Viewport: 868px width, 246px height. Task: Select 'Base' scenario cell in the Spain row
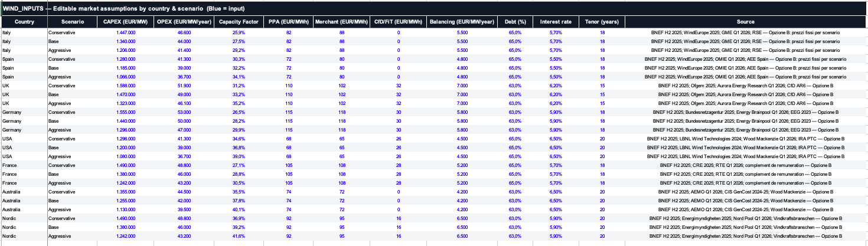click(x=72, y=68)
